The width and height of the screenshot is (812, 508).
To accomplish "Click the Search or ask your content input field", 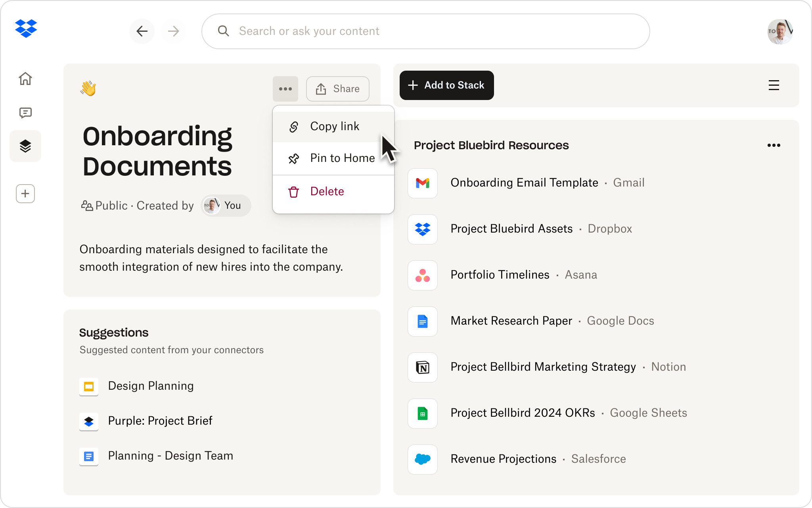I will [x=425, y=31].
